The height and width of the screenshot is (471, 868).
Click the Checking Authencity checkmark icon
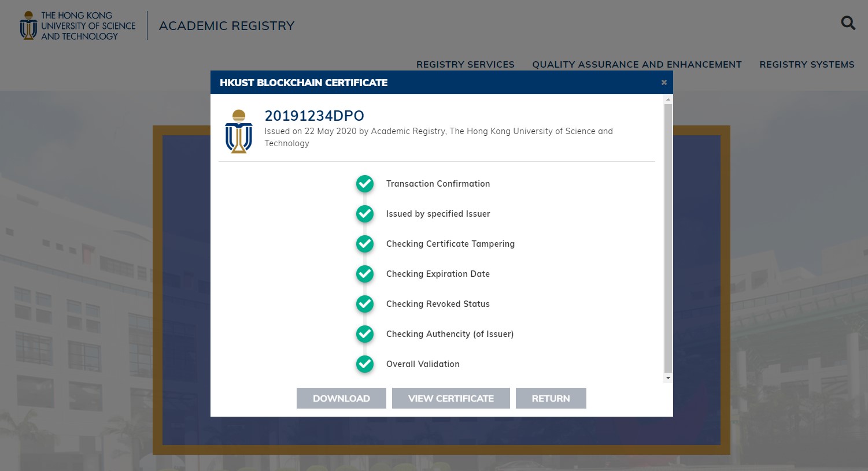[365, 334]
